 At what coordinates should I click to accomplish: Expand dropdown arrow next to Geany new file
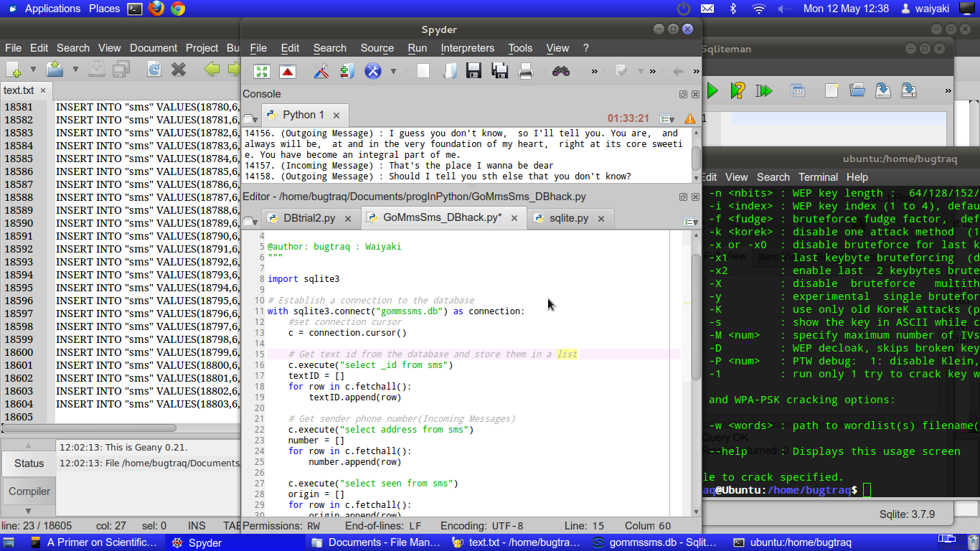33,70
